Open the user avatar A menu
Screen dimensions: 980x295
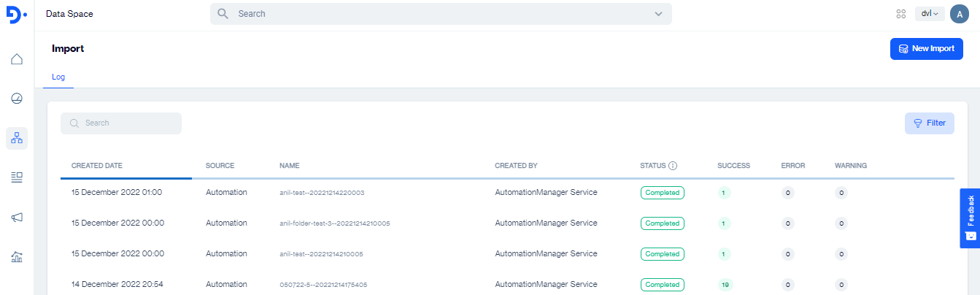point(959,14)
